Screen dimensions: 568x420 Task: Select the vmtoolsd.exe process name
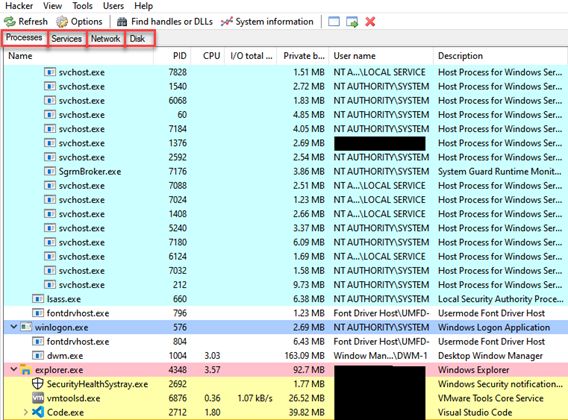[73, 398]
